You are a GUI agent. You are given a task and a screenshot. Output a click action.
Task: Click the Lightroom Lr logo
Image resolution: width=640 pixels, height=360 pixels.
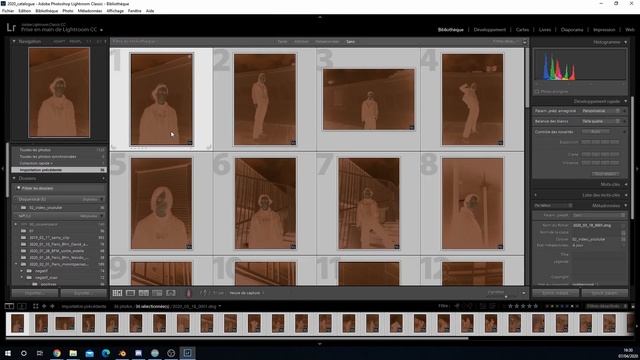[11, 28]
